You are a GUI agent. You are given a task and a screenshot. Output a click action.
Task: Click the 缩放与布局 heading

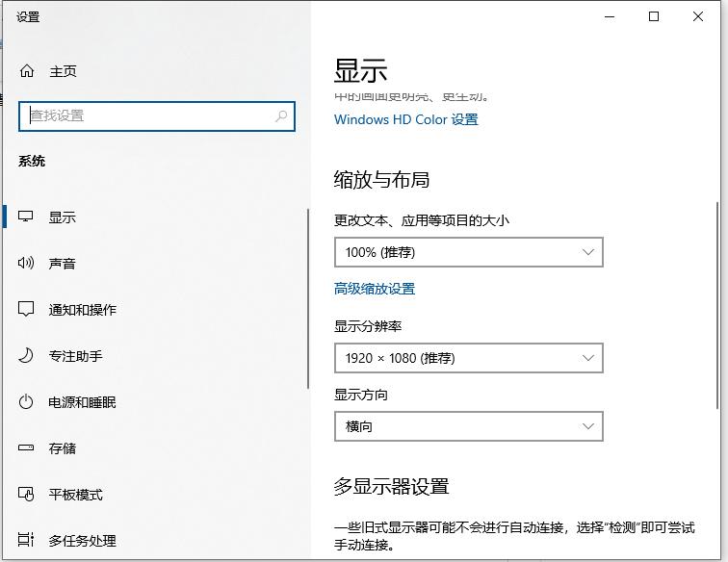(381, 180)
